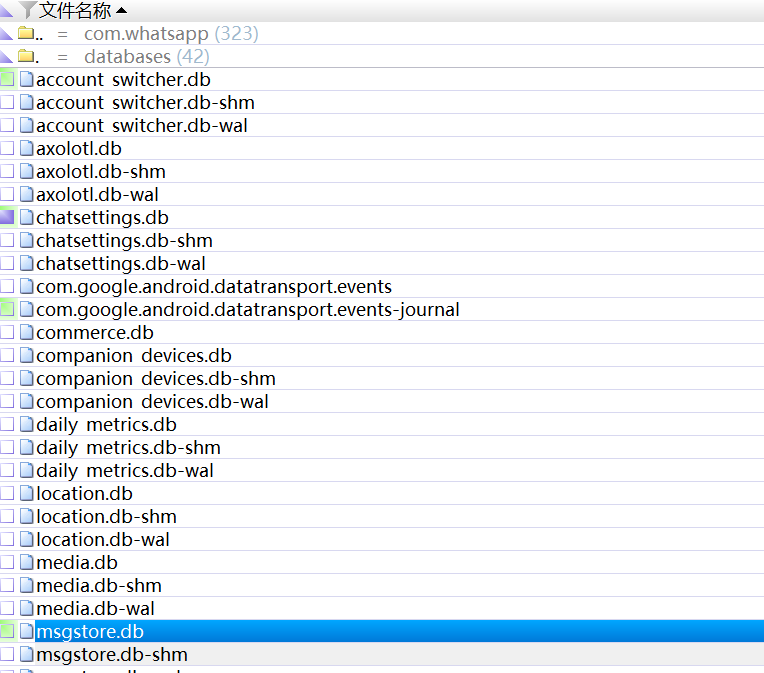The height and width of the screenshot is (673, 764).
Task: Select file name account_switcher.db-shm
Action: pos(145,102)
